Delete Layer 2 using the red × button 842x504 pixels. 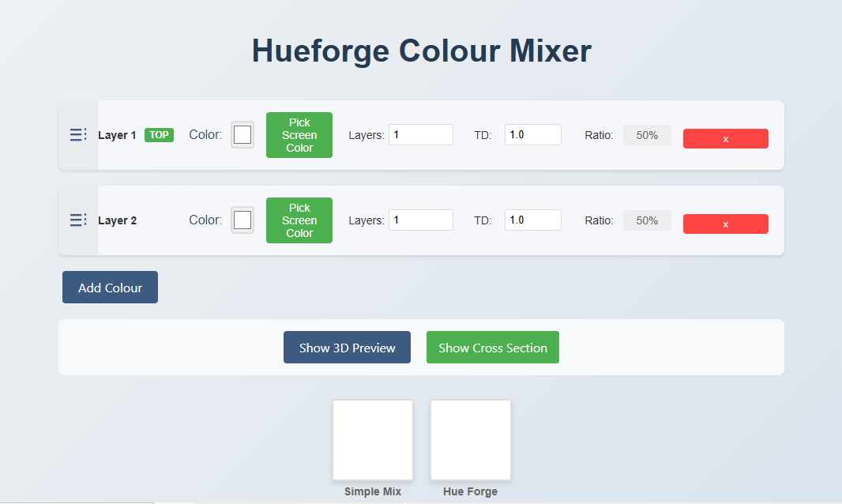[725, 224]
